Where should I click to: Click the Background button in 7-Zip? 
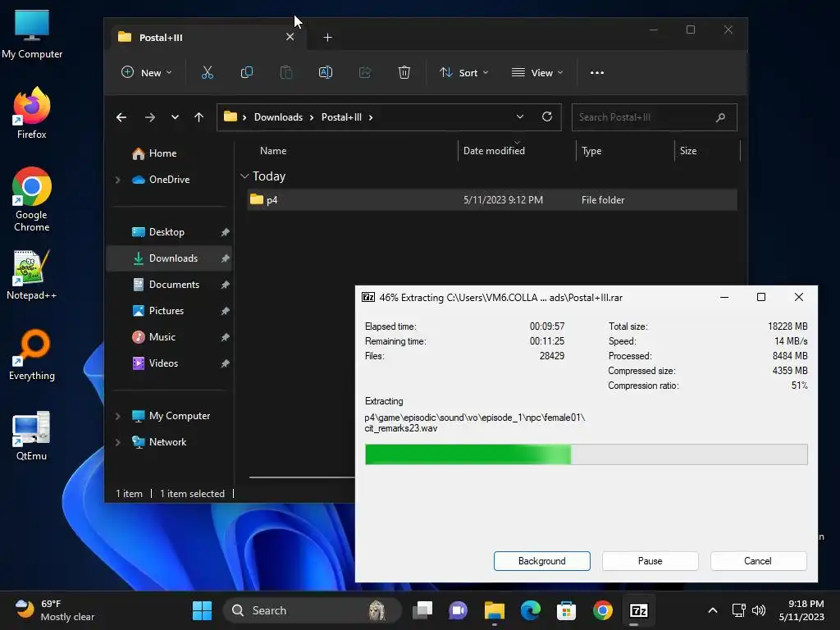pyautogui.click(x=541, y=561)
